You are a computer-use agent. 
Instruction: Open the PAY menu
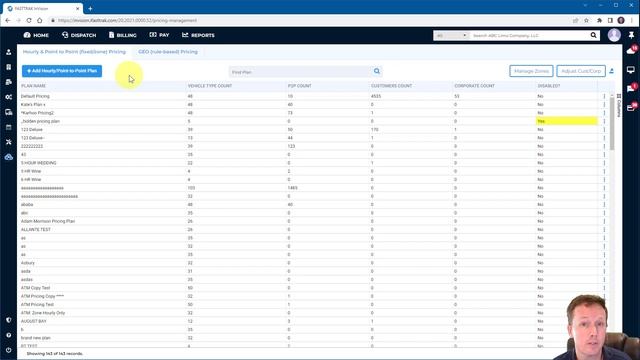tap(159, 35)
